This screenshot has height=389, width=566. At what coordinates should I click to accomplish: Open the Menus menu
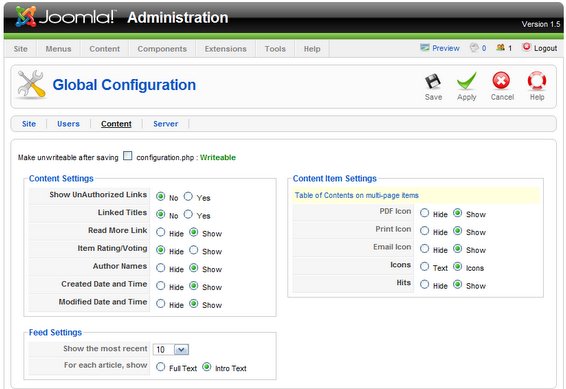pos(58,49)
